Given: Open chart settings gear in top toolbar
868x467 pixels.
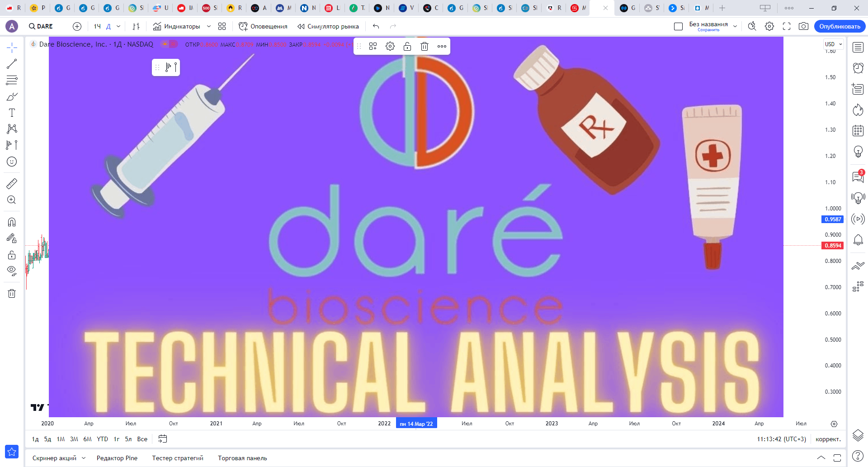Looking at the screenshot, I should (769, 26).
